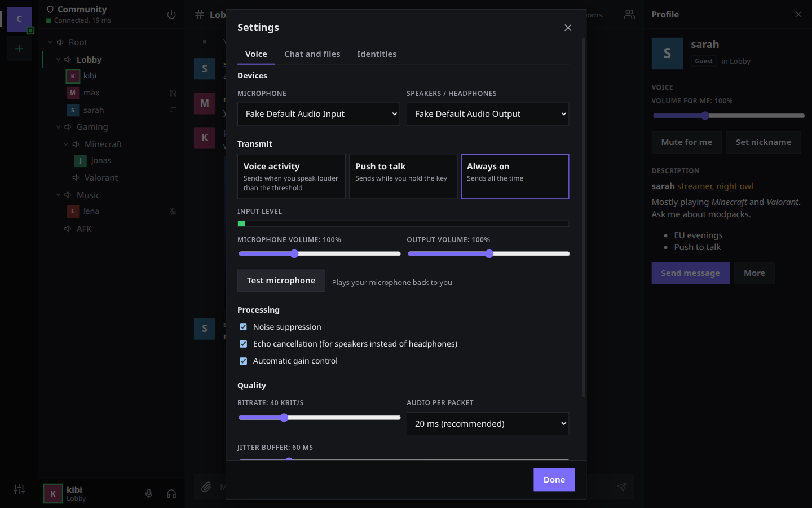Open the Identities tab
The image size is (812, 508).
click(x=377, y=54)
